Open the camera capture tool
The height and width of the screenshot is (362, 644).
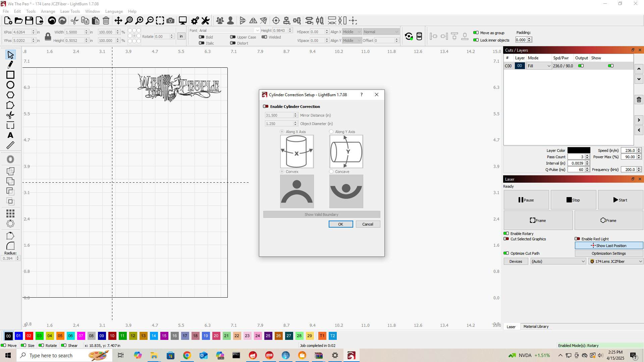(x=170, y=21)
